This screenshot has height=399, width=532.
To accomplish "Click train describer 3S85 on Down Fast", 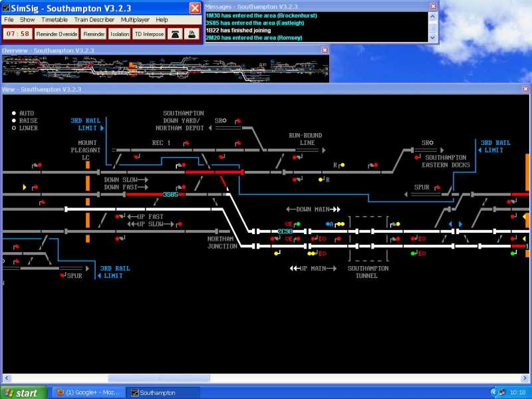I will pyautogui.click(x=170, y=194).
